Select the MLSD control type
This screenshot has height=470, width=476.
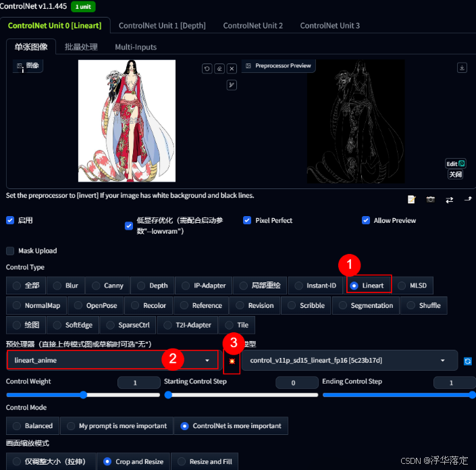click(413, 286)
